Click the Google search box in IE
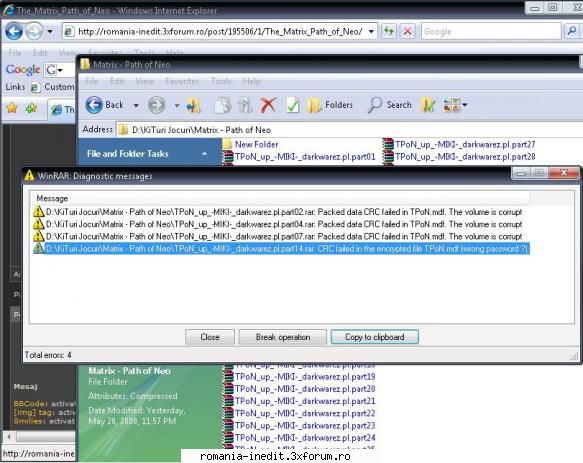This screenshot has width=583, height=463. (x=491, y=32)
